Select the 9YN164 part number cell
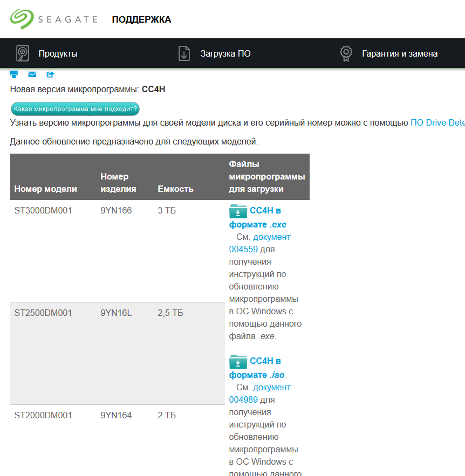 (x=116, y=415)
